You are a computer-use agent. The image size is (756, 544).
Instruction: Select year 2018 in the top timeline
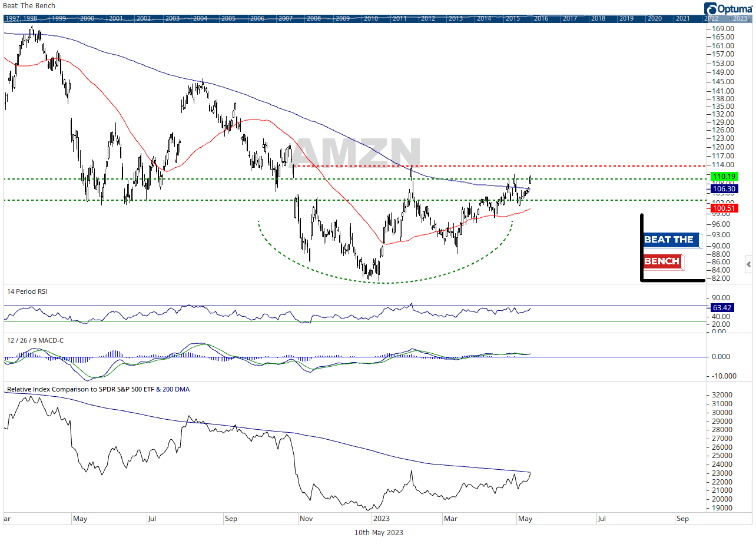[598, 18]
